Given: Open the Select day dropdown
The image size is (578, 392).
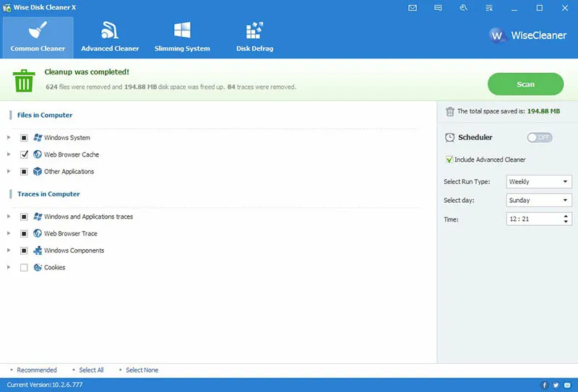Looking at the screenshot, I should coord(538,200).
